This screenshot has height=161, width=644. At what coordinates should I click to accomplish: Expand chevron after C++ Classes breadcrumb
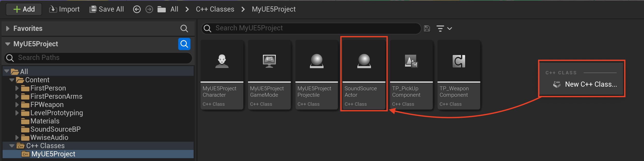pyautogui.click(x=243, y=10)
